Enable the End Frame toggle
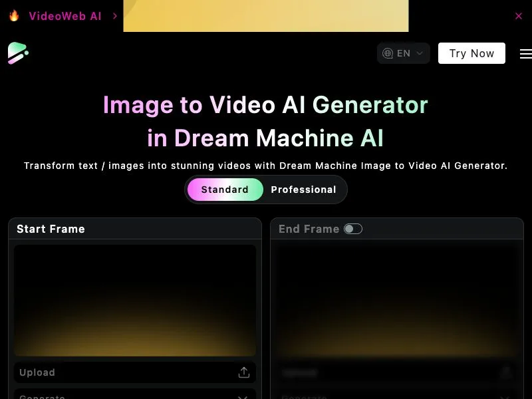The height and width of the screenshot is (399, 532). (x=353, y=229)
